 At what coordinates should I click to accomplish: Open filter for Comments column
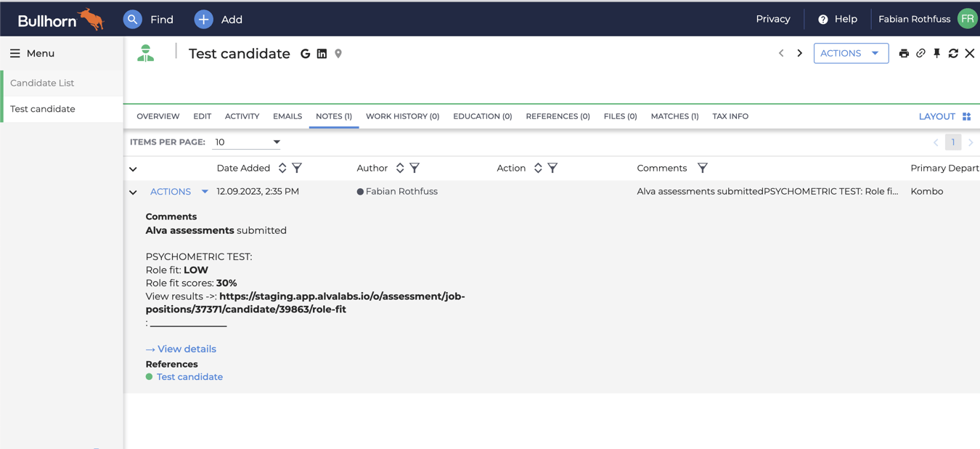tap(702, 169)
